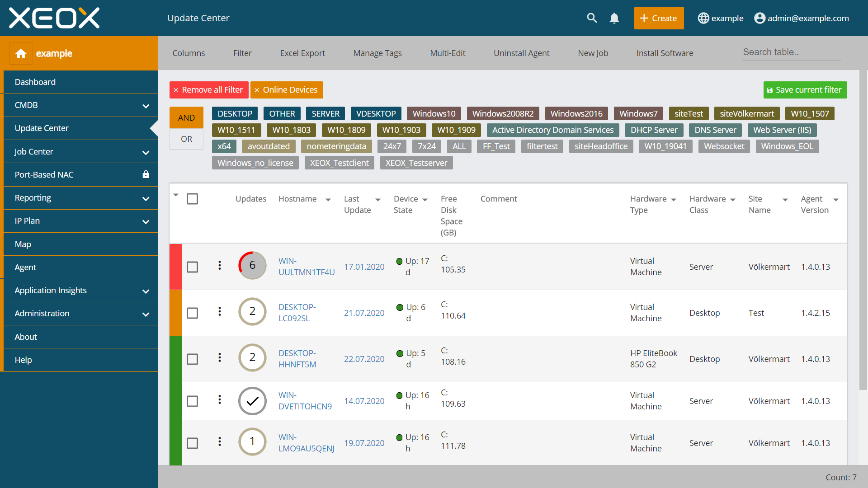Click online status dot for DESKTOP-HHNFT5M
The image size is (868, 488).
(x=400, y=353)
